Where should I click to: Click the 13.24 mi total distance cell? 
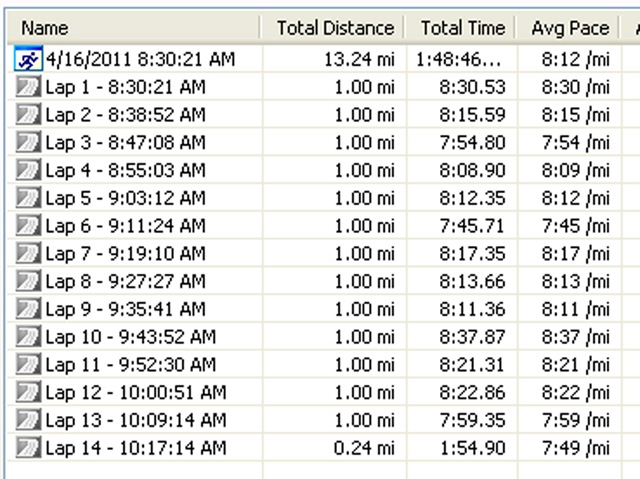(x=360, y=60)
